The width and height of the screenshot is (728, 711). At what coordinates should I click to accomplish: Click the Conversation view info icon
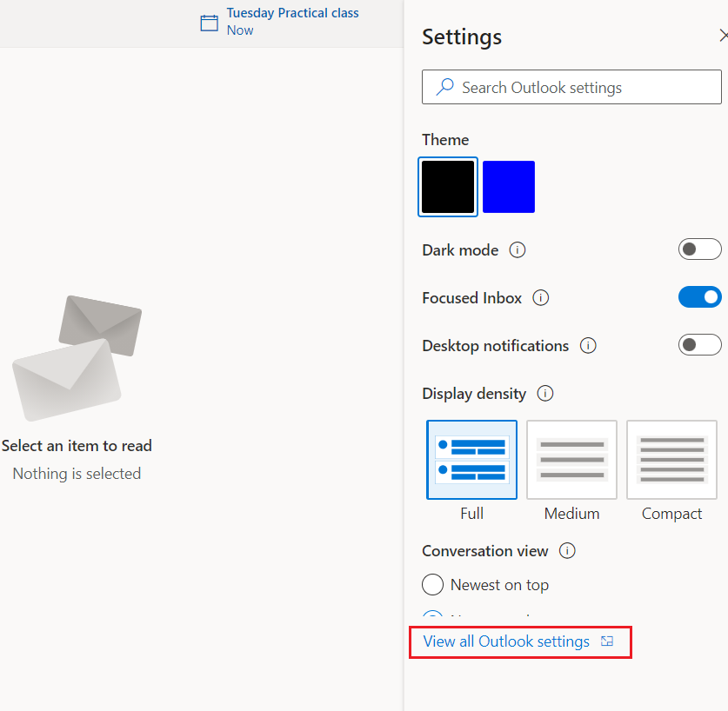pyautogui.click(x=567, y=551)
